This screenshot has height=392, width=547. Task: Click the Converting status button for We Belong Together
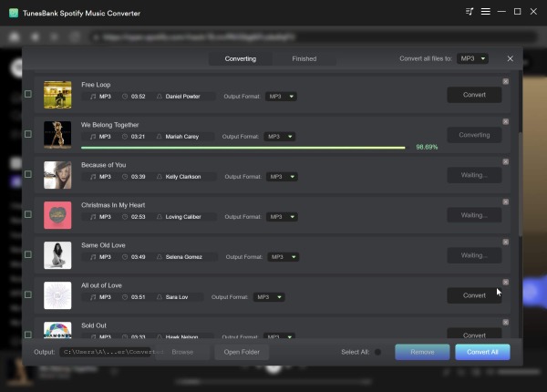[474, 135]
